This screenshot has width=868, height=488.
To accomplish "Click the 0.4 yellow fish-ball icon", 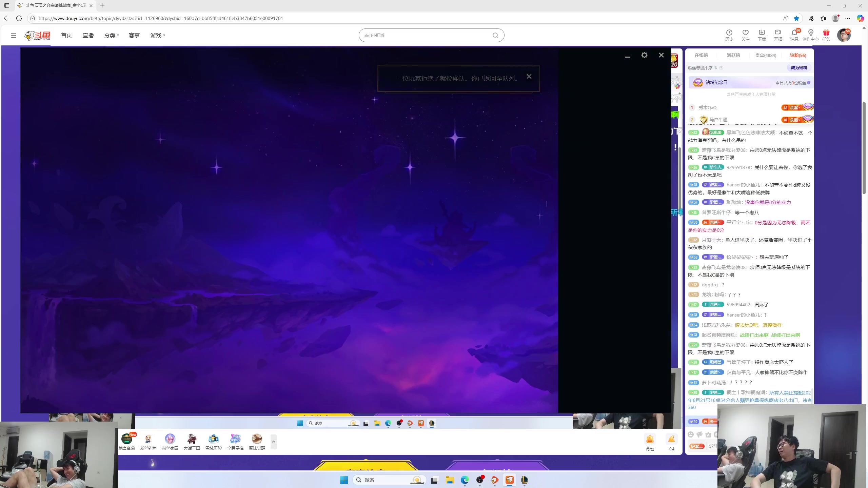I will point(671,442).
